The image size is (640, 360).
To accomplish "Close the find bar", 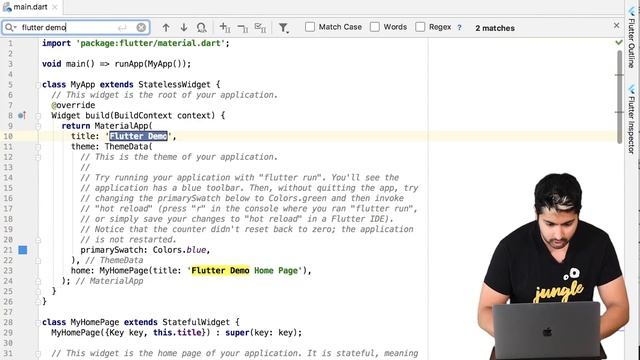I will (x=616, y=25).
